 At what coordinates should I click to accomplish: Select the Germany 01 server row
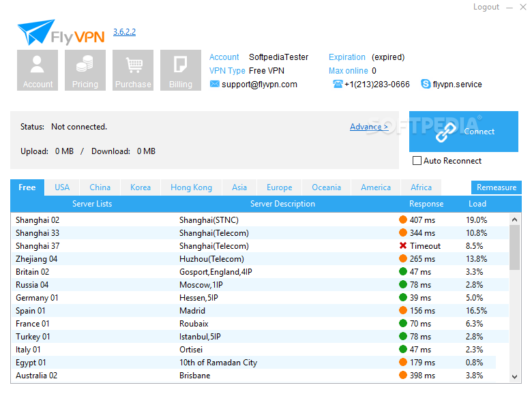[260, 297]
